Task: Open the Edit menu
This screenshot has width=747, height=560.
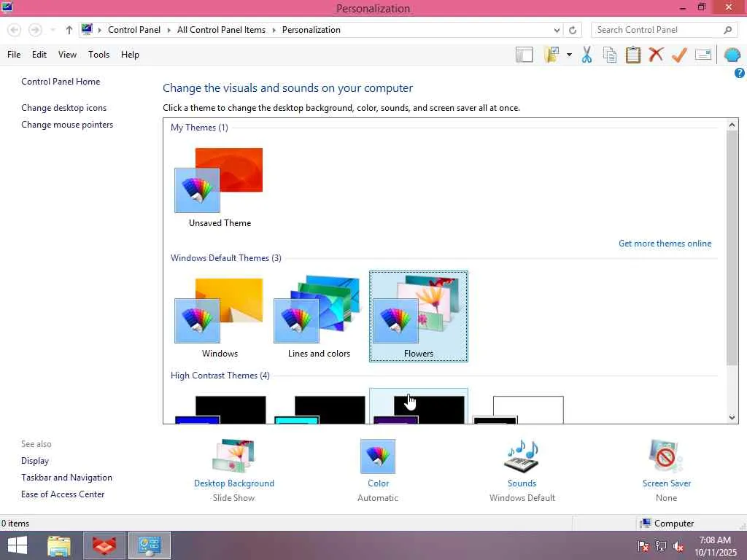Action: tap(39, 55)
